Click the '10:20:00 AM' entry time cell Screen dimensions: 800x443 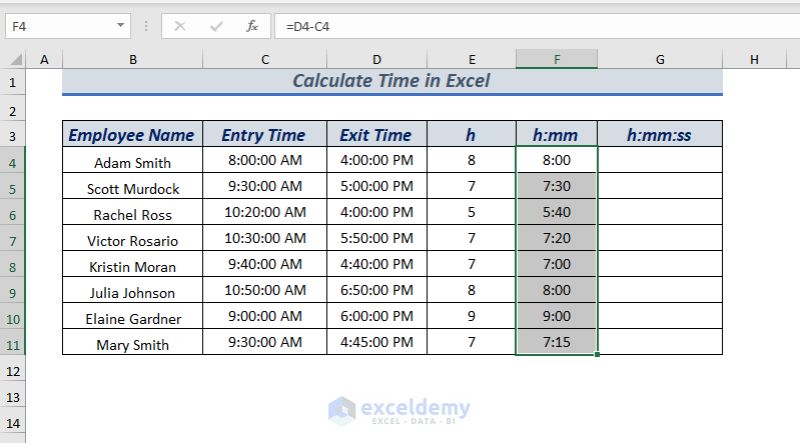click(265, 212)
